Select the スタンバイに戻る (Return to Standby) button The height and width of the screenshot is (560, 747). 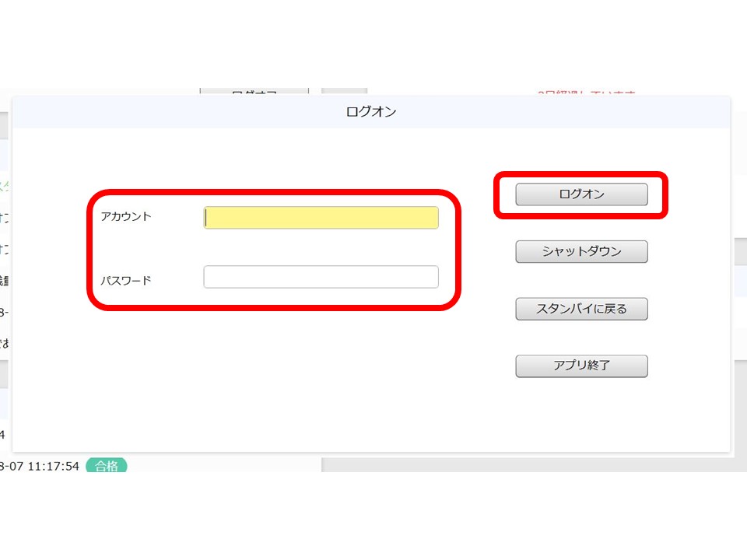581,309
